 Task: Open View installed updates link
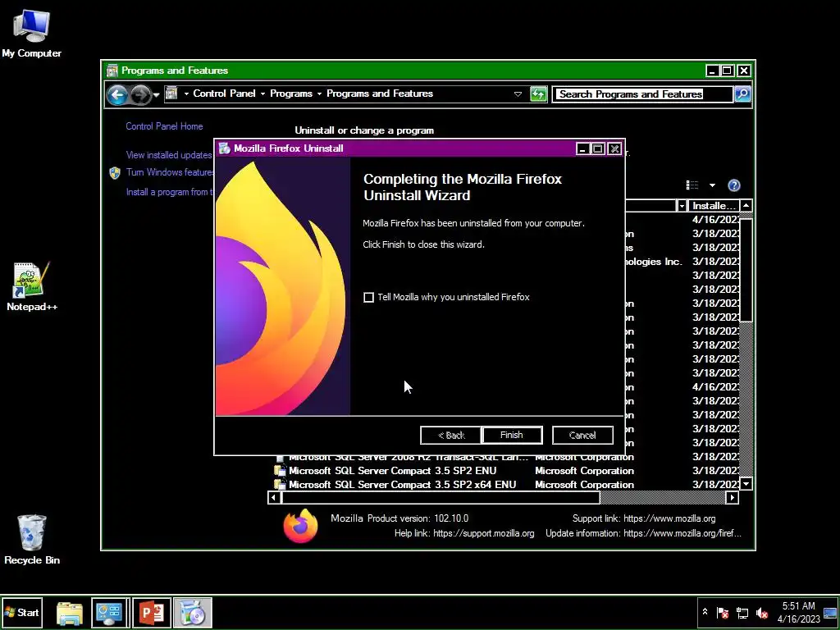169,155
